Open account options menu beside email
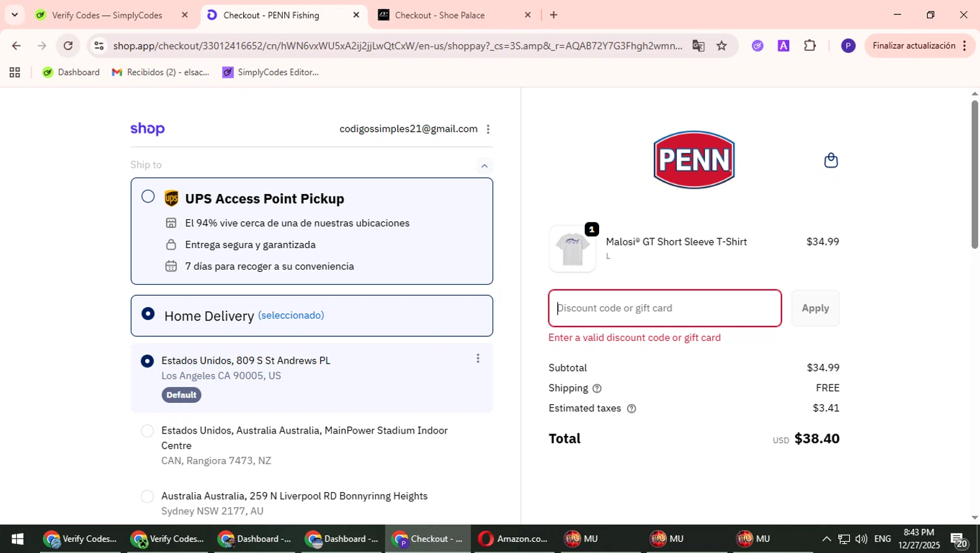This screenshot has height=553, width=980. (x=488, y=129)
